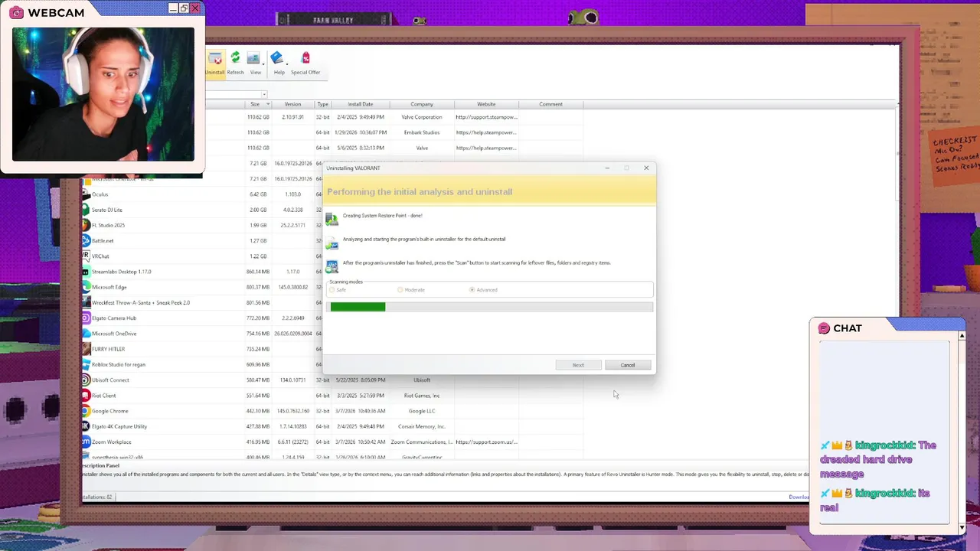Sort by the Version column header
Screen dimensions: 980x551
[292, 104]
